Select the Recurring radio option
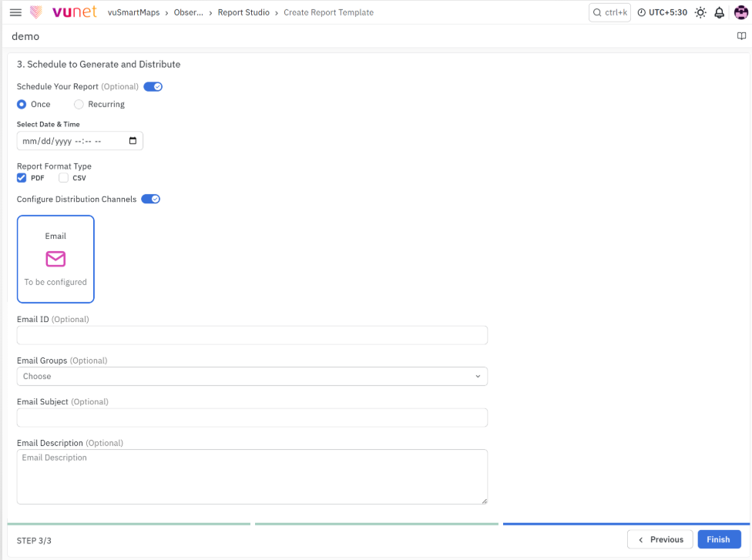The image size is (752, 560). (79, 104)
